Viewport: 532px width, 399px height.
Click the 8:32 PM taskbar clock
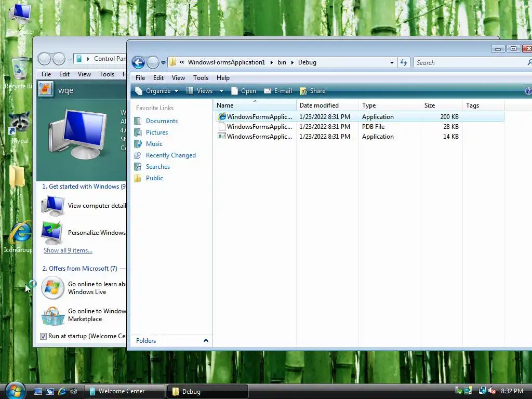coord(512,391)
